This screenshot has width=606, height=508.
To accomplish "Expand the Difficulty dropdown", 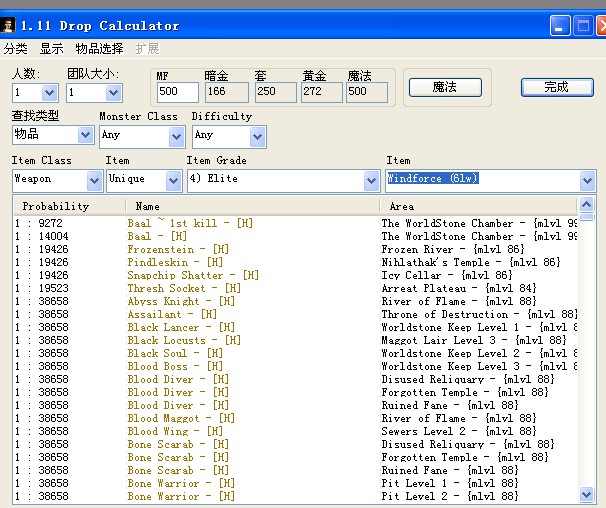I will coord(258,137).
